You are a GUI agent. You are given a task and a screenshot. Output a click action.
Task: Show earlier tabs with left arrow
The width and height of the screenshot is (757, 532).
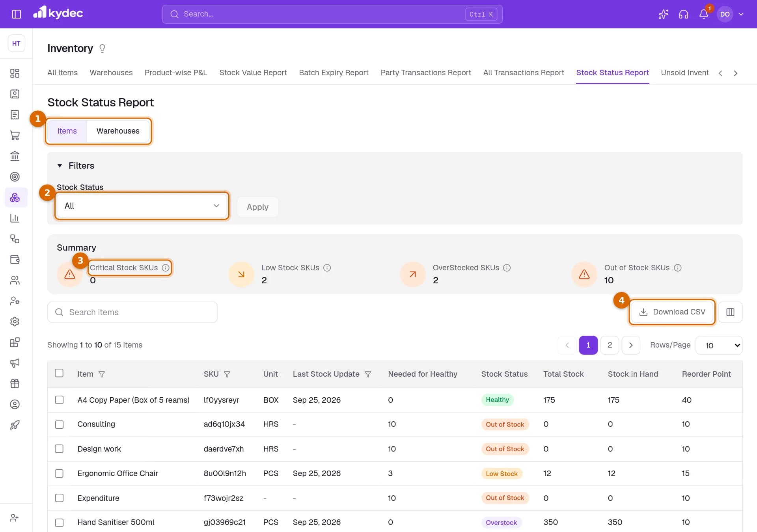(720, 73)
